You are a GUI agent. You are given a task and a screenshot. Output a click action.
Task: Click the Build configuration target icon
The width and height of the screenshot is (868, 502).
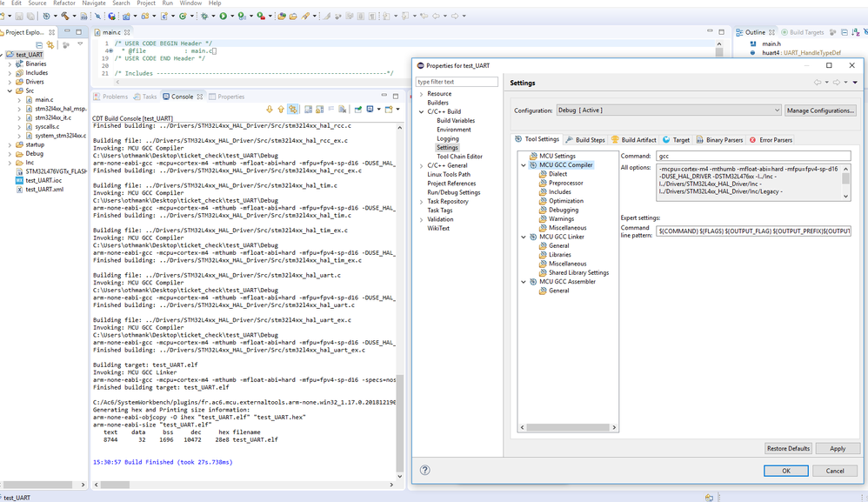pyautogui.click(x=46, y=16)
